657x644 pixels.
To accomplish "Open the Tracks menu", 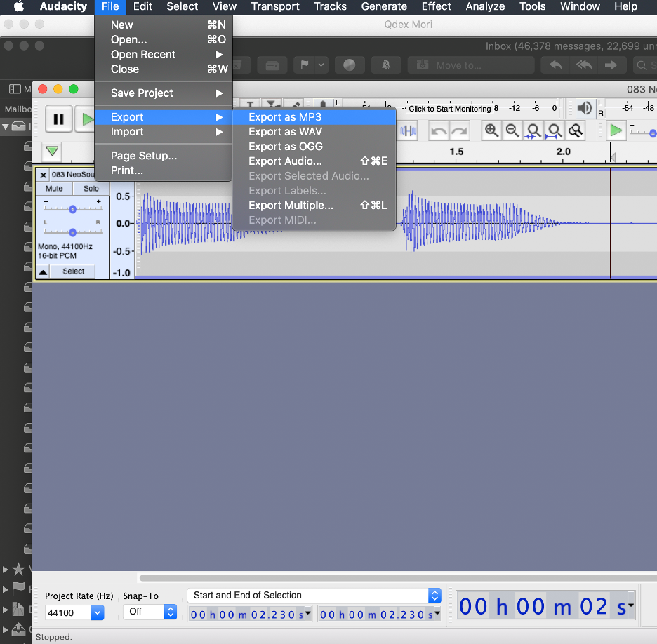I will pos(330,6).
